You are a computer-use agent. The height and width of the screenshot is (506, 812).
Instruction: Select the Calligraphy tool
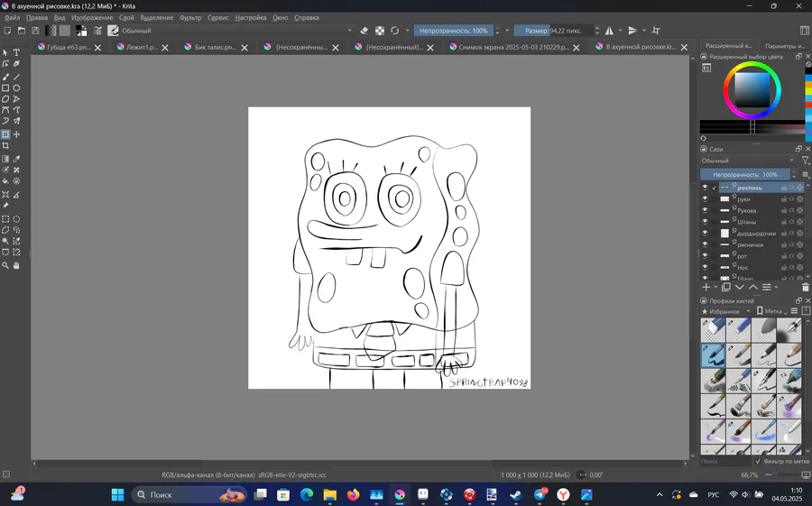[16, 64]
